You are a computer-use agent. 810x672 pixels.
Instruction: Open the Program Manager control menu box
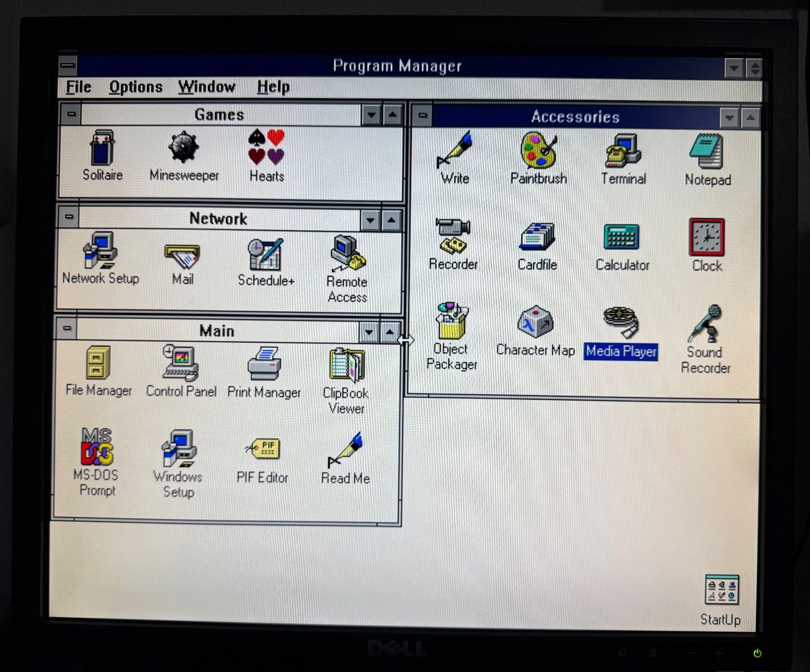(x=68, y=65)
